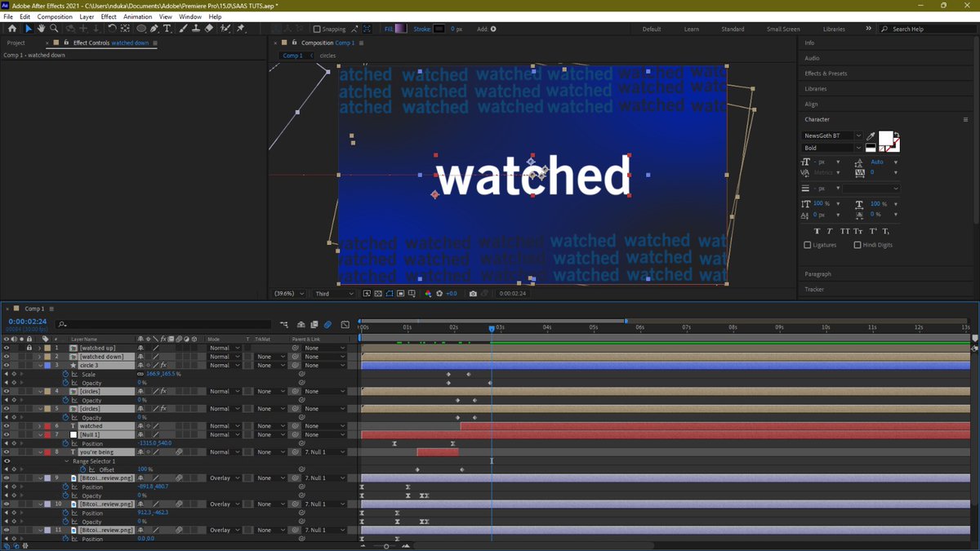Select the Pen tool
Screen dimensions: 980x551
point(154,29)
